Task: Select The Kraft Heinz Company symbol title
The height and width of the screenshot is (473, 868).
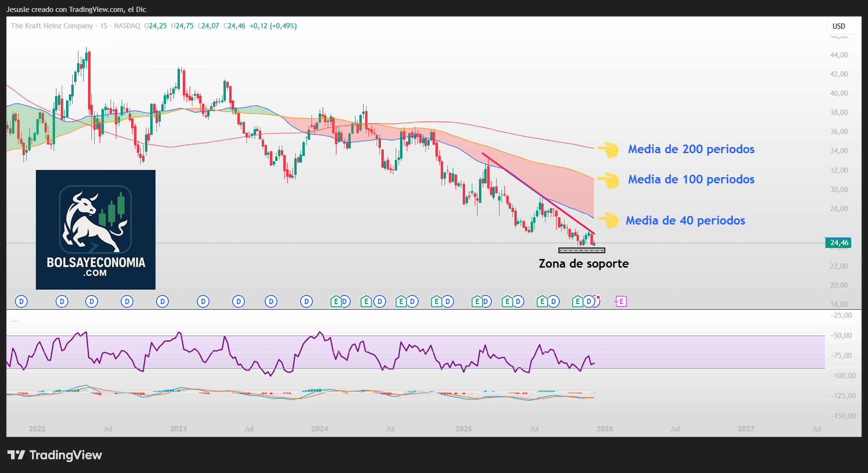Action: 52,26
